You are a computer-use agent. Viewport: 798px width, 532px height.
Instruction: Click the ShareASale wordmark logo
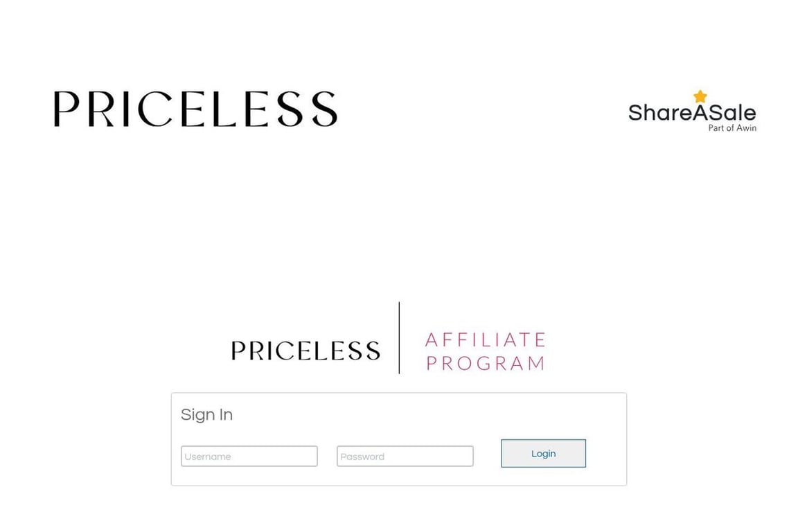691,113
